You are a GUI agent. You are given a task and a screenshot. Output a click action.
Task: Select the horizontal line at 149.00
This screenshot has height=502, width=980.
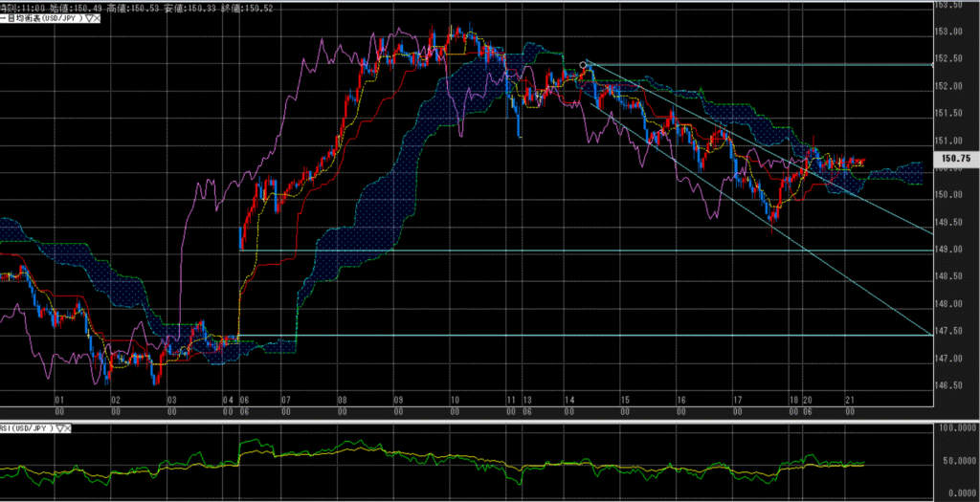574,251
